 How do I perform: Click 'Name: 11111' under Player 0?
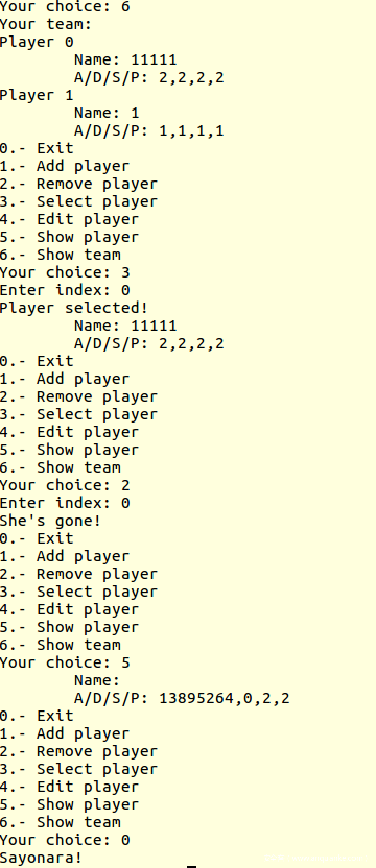tap(125, 60)
